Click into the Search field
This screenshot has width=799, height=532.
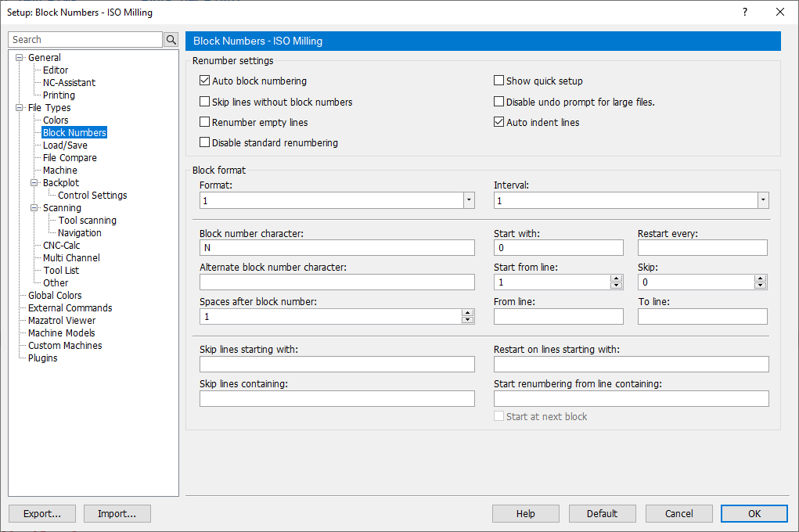(x=85, y=40)
